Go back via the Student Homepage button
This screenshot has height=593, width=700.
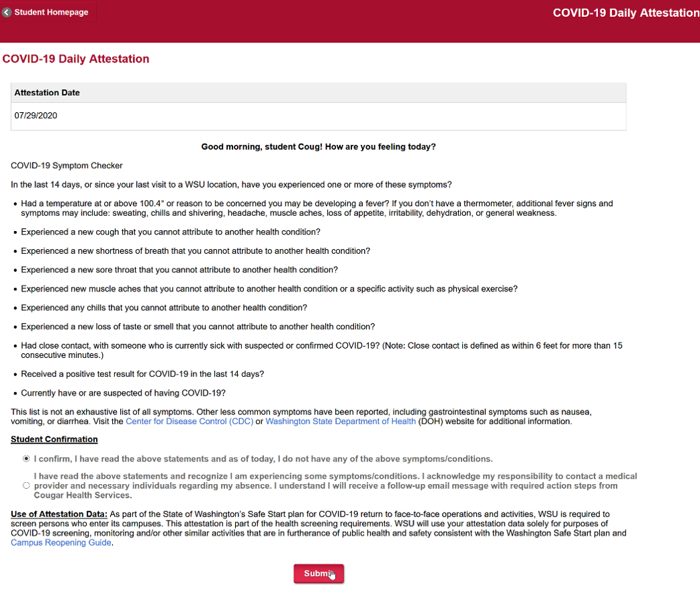[51, 12]
